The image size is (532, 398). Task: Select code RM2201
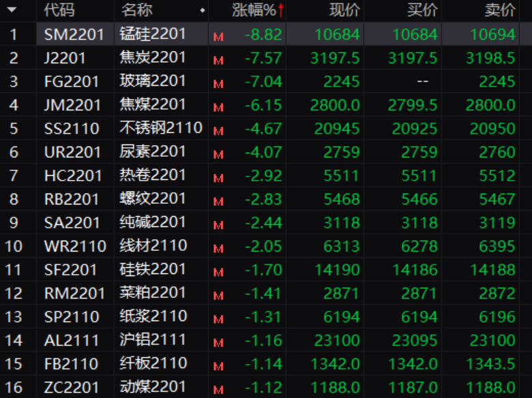coord(74,293)
